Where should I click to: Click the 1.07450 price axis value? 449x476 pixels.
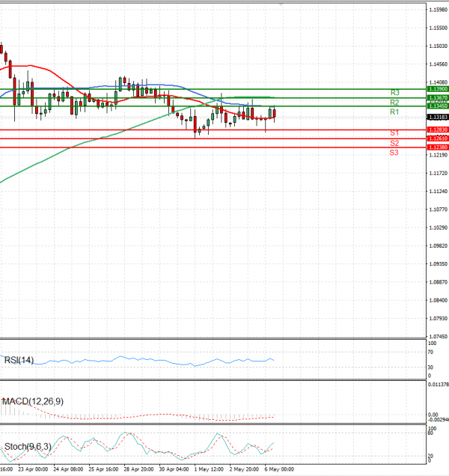[439, 337]
